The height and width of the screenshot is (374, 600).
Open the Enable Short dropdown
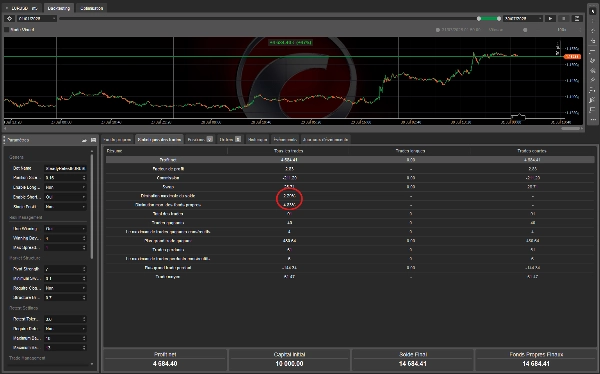tap(65, 197)
